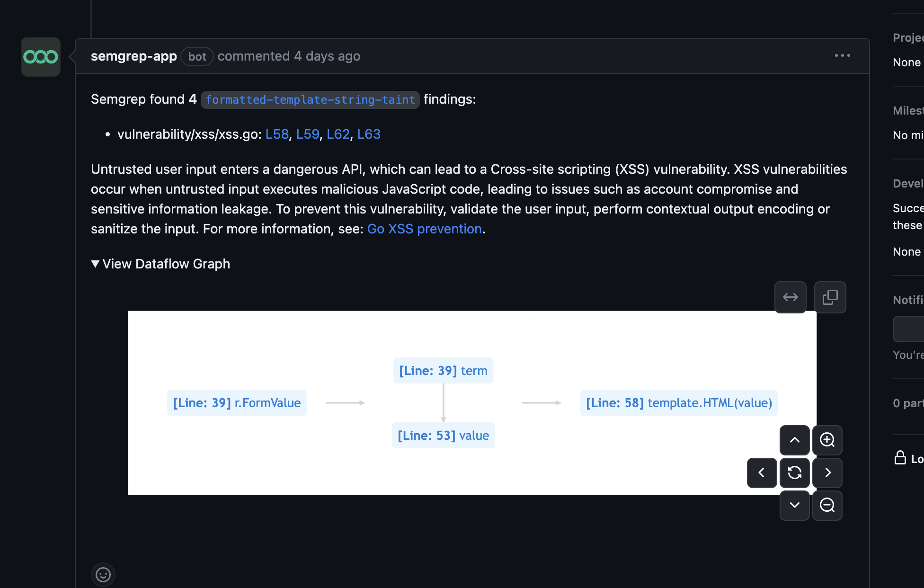Screen dimensions: 924x588
Task: Copy the dataflow graph
Action: pos(830,297)
